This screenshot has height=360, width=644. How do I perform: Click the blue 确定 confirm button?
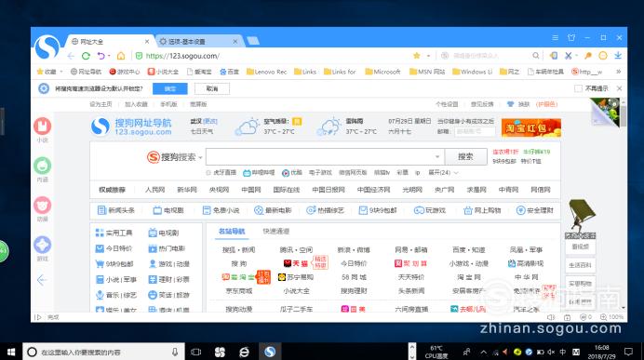coord(170,88)
